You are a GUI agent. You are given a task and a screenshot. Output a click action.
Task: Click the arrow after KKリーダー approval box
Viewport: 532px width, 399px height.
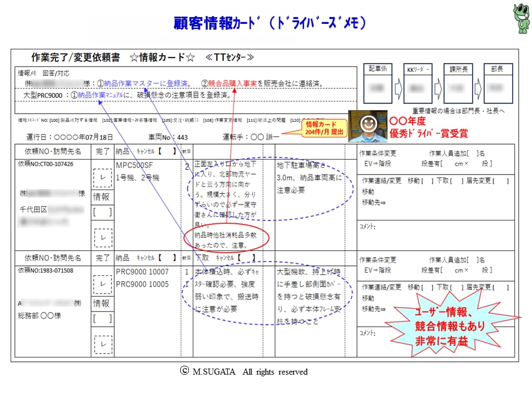(438, 89)
